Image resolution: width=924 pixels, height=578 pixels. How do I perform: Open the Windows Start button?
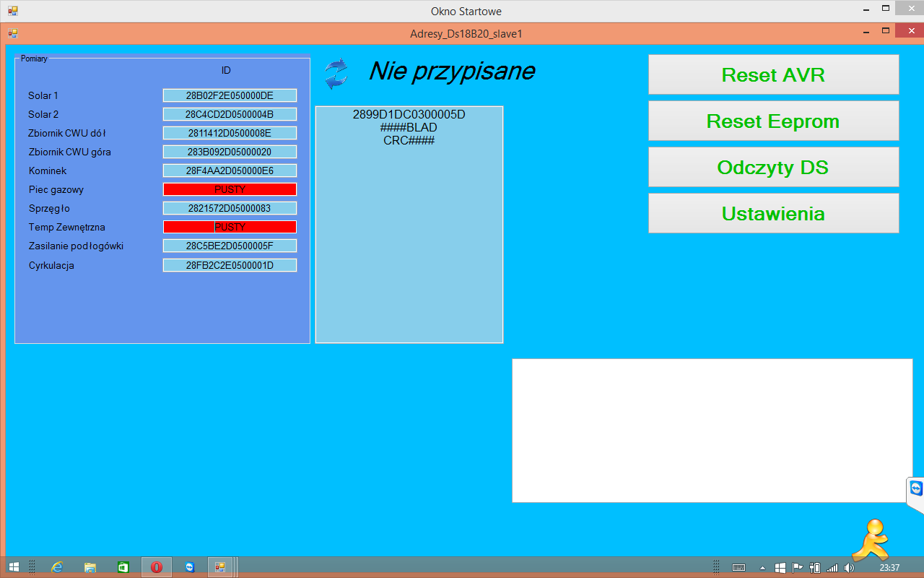click(14, 567)
